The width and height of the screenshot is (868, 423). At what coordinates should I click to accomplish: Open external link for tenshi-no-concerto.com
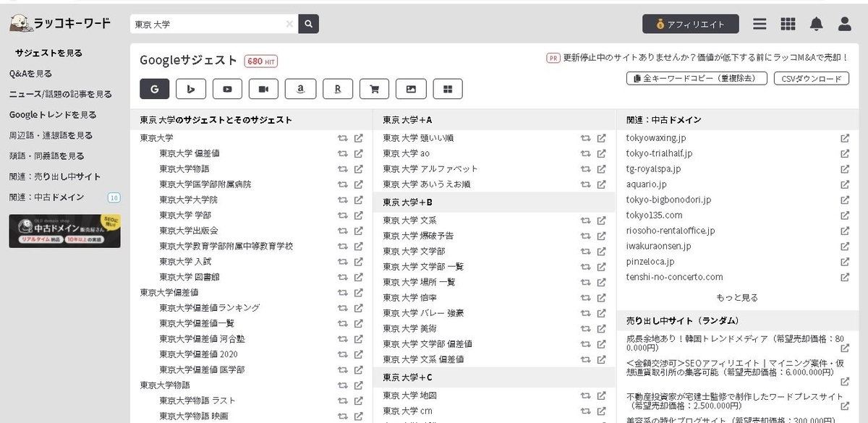pyautogui.click(x=845, y=277)
